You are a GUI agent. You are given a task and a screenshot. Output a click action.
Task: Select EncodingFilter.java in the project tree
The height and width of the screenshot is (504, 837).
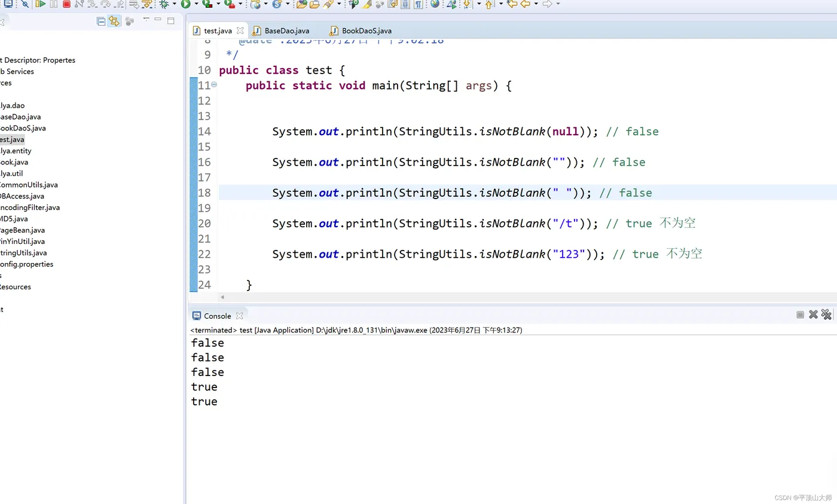30,207
